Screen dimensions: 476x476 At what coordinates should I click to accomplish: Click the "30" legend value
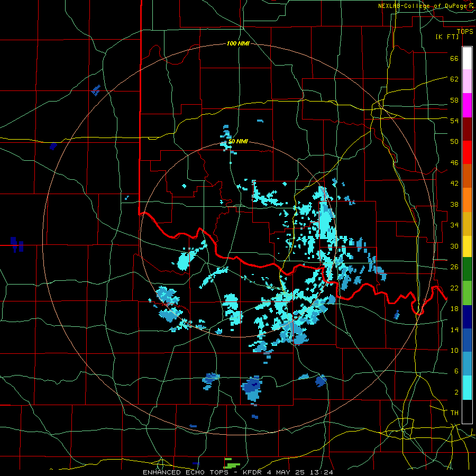(454, 246)
